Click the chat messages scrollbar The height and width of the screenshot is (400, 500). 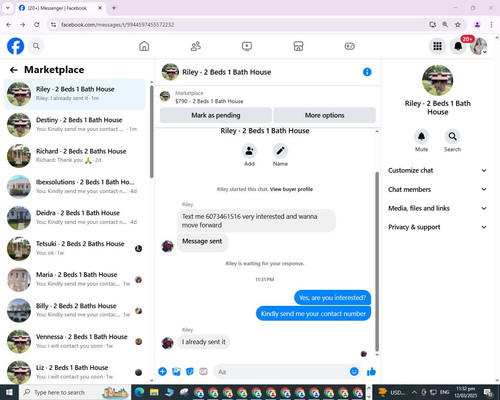(377, 262)
